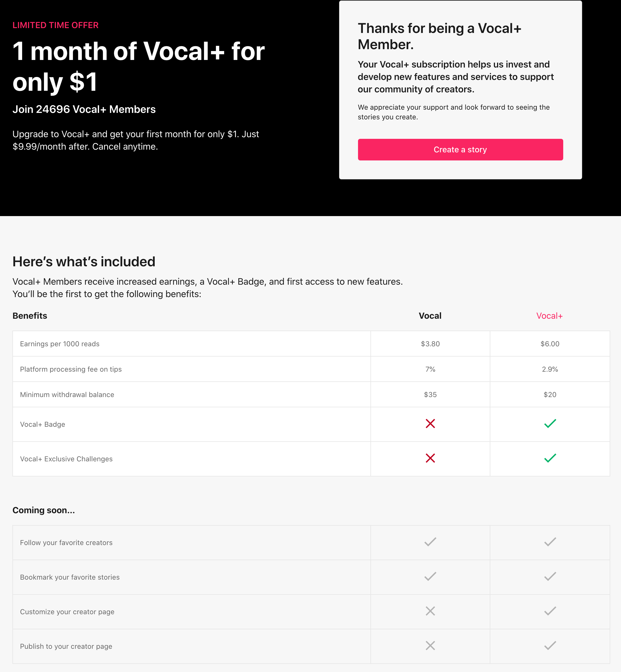The height and width of the screenshot is (672, 621).
Task: Click Vocal+ checkmark for Publish to creator page
Action: (x=550, y=646)
